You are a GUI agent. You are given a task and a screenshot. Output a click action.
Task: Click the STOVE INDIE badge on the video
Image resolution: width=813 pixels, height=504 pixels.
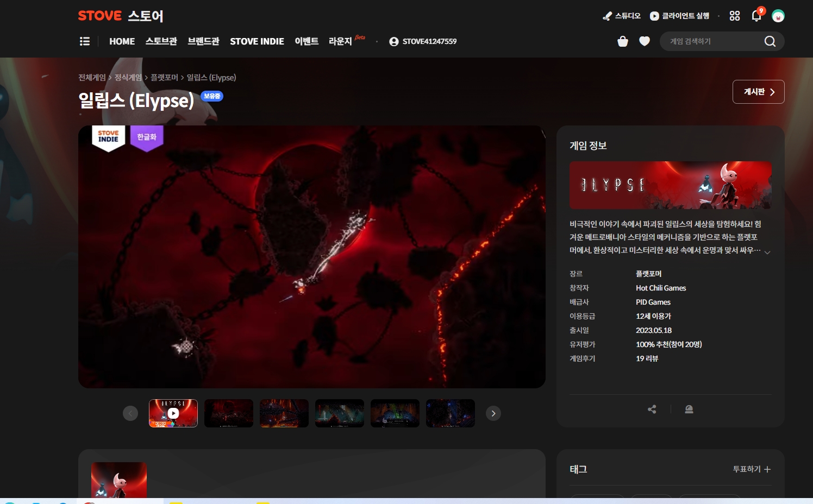pos(108,138)
